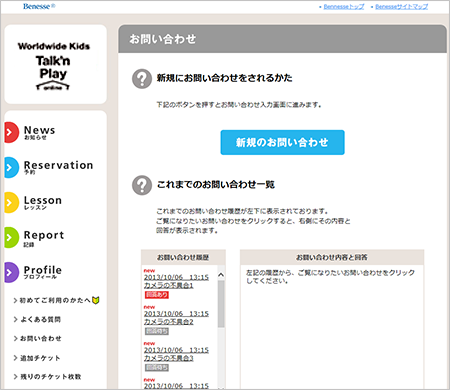Click the Talk'n Play logo
The height and width of the screenshot is (390, 450).
coord(53,66)
